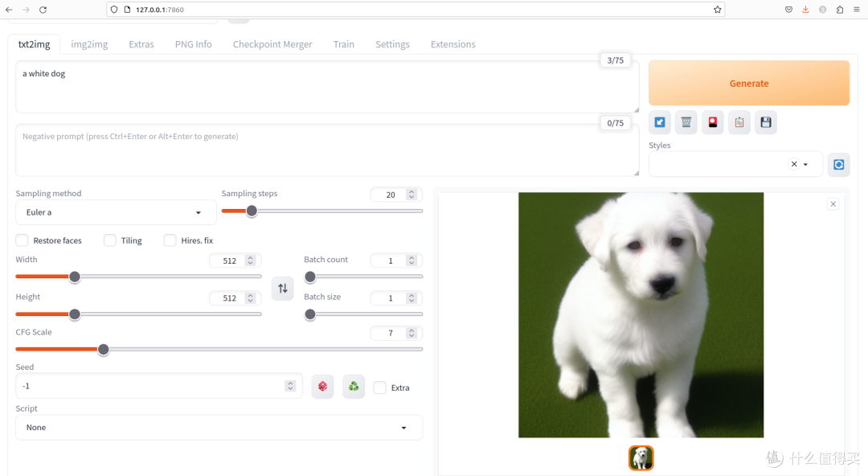868x476 pixels.
Task: Refresh the styles list icon
Action: 838,165
